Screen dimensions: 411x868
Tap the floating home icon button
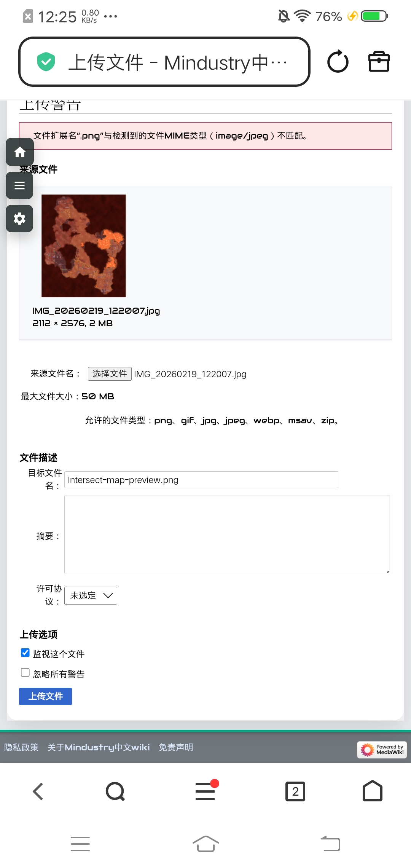[x=20, y=152]
